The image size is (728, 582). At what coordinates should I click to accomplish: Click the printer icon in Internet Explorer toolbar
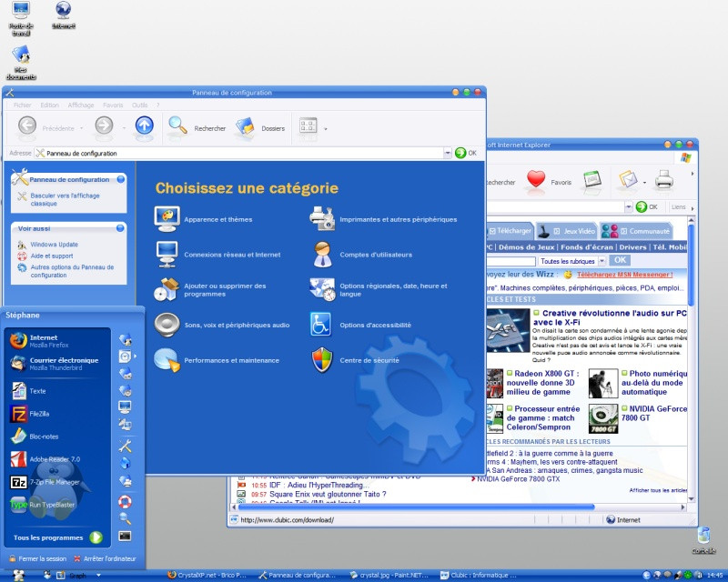pyautogui.click(x=664, y=180)
